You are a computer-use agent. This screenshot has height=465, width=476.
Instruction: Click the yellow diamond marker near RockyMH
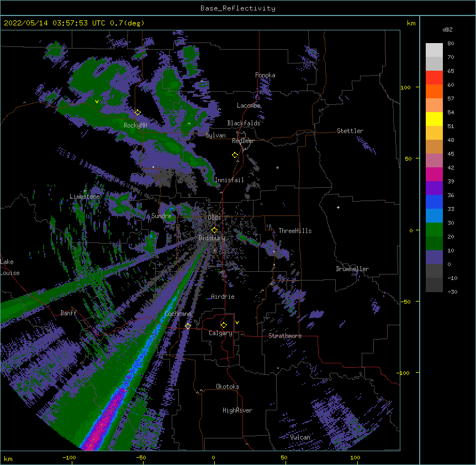[x=137, y=113]
